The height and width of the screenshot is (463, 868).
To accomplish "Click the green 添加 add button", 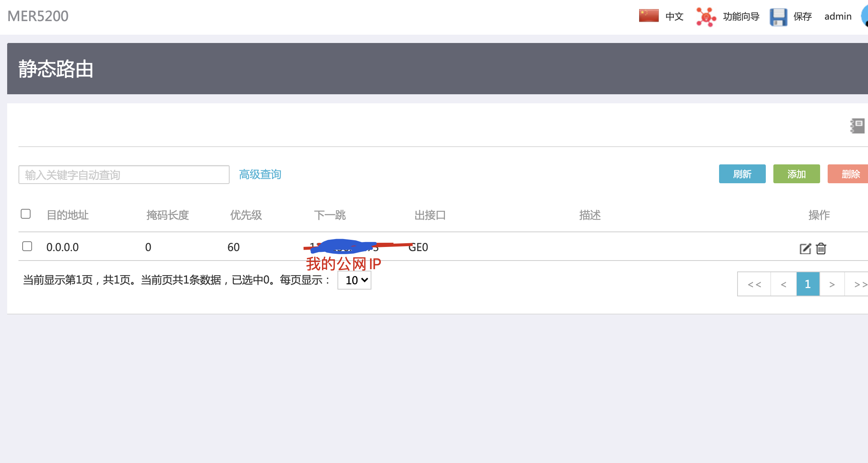I will pyautogui.click(x=796, y=174).
